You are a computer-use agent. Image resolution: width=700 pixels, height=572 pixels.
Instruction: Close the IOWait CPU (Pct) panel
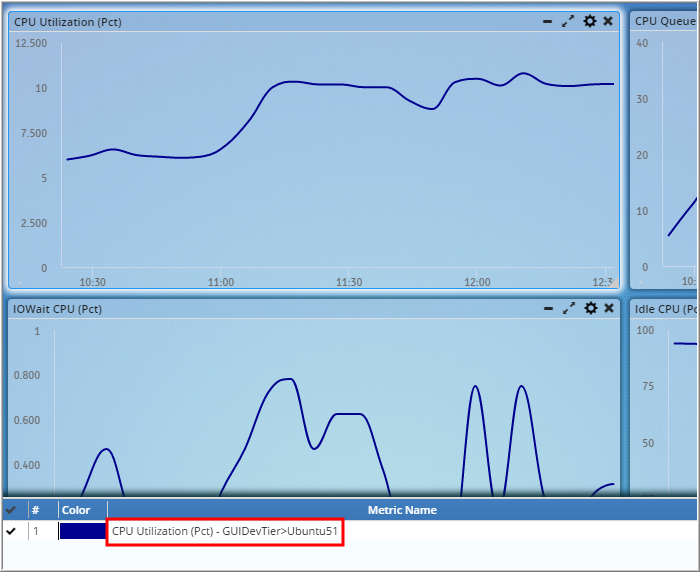pos(608,308)
